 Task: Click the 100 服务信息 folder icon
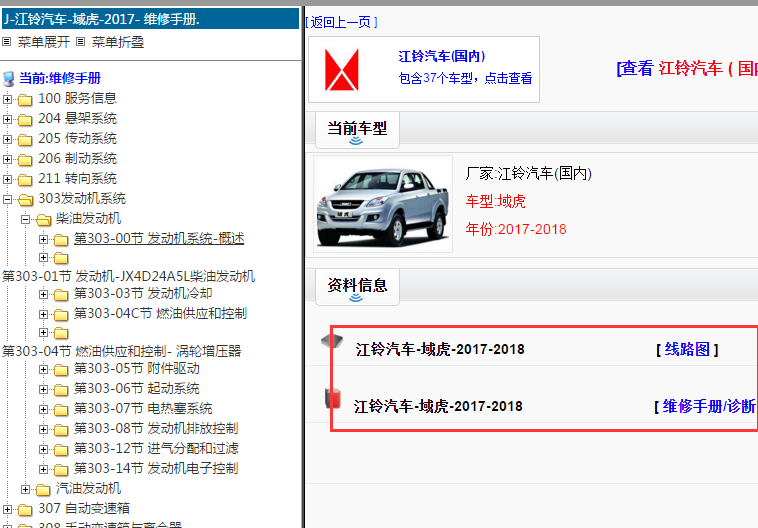point(25,100)
